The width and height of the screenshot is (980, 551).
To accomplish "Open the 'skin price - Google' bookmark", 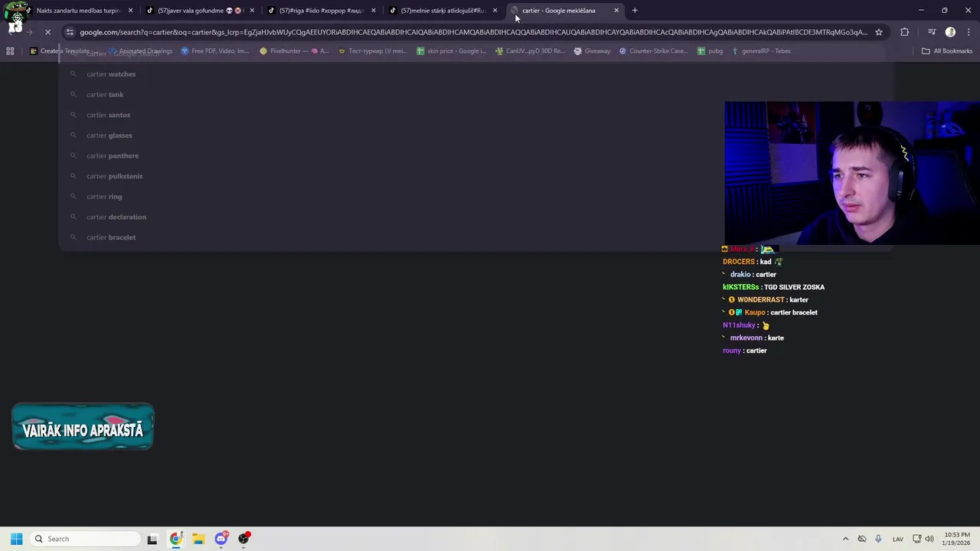I will (451, 51).
